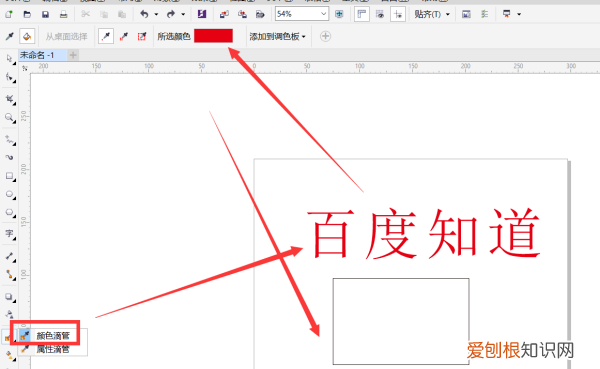Select the Transparency tool
This screenshot has height=369, width=600.
pyautogui.click(x=10, y=315)
